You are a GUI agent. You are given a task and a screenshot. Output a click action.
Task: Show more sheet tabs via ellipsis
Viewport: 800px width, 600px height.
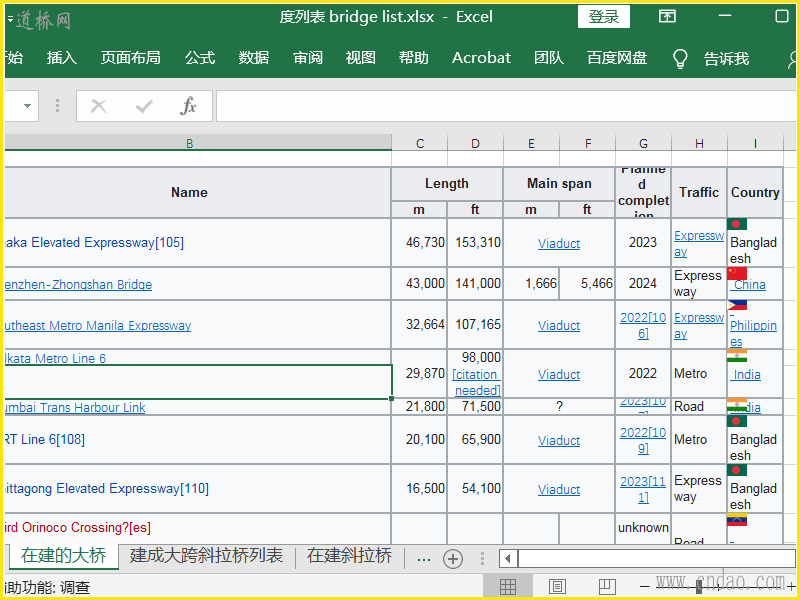point(423,558)
